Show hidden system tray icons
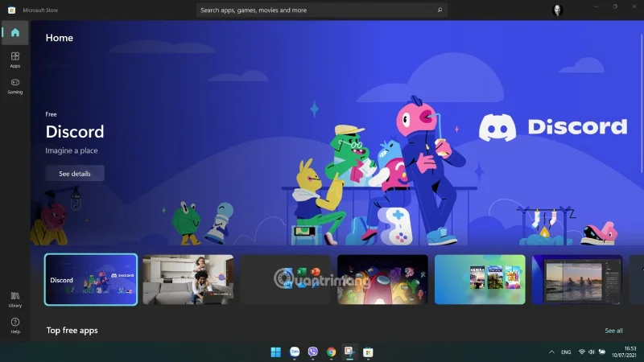644x362 pixels. [x=551, y=352]
